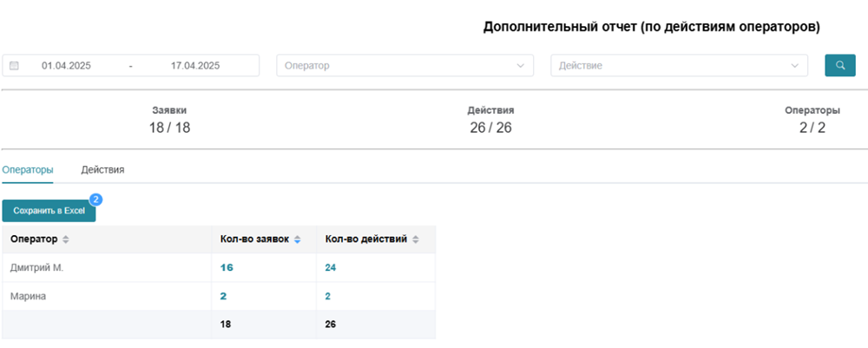Sort by Кол-во заявок column arrows
Screen dimensions: 868x348
click(x=297, y=240)
